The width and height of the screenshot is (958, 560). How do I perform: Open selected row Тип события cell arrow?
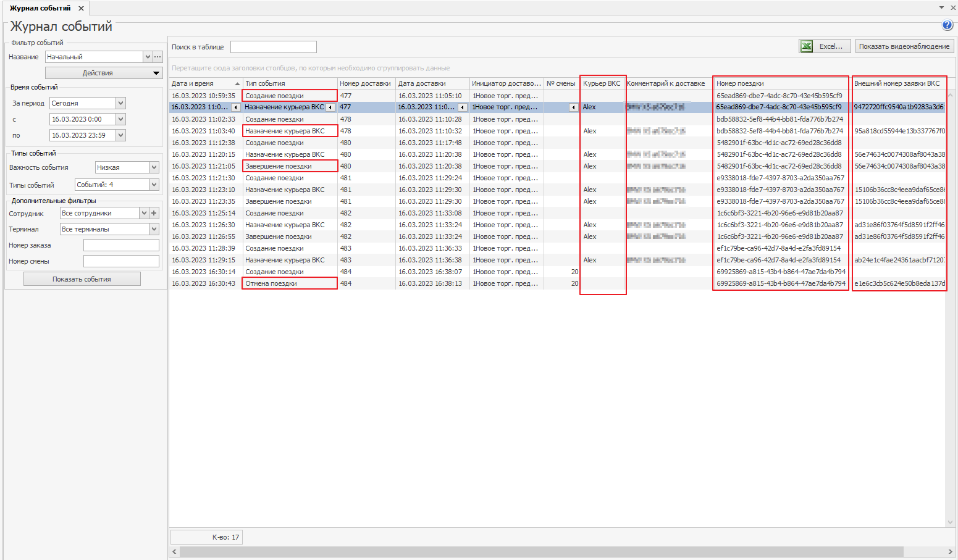point(330,107)
